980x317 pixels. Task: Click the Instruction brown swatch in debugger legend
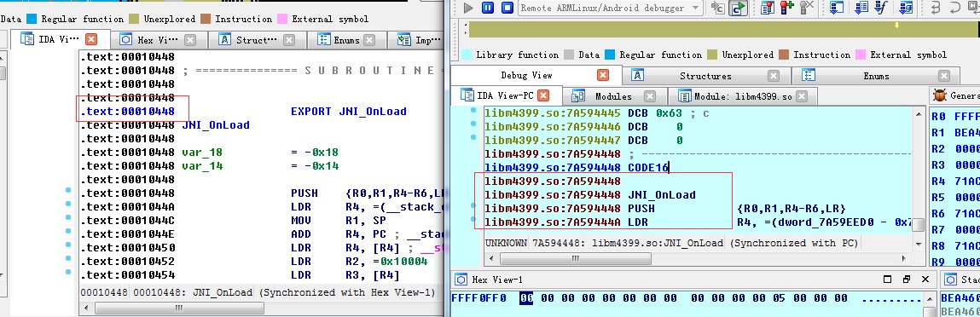click(784, 55)
